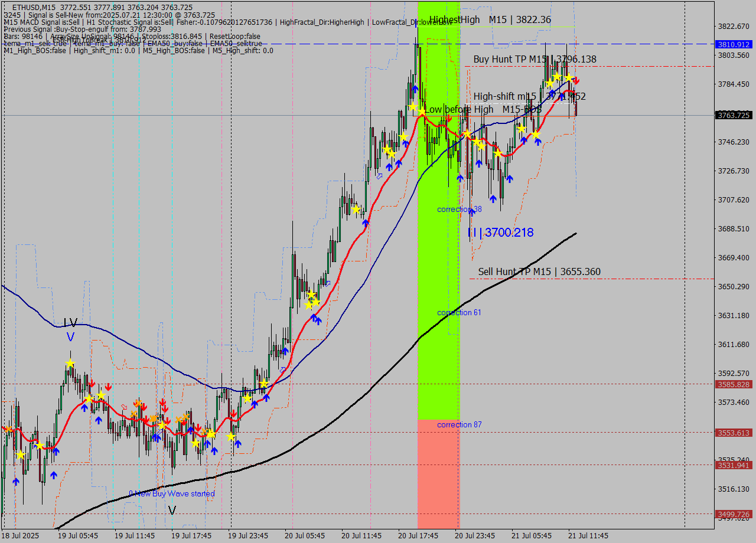Select the correction 38 label
This screenshot has height=543, width=756.
pyautogui.click(x=459, y=210)
